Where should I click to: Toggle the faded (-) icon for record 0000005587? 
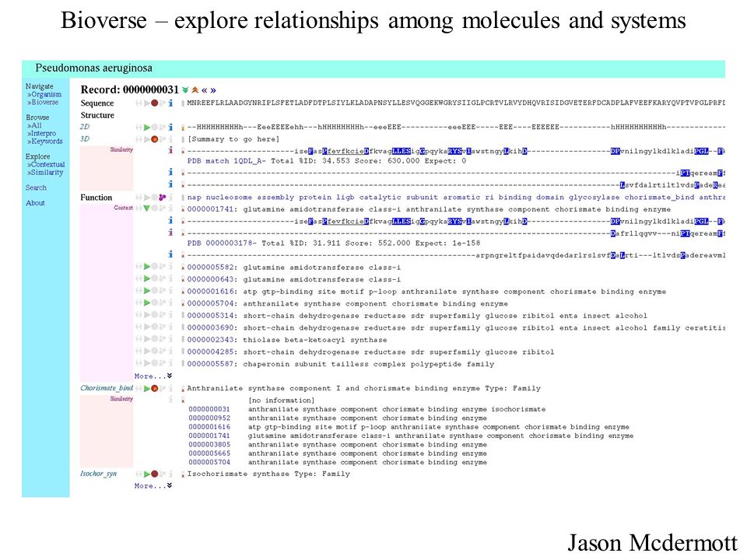[x=139, y=363]
